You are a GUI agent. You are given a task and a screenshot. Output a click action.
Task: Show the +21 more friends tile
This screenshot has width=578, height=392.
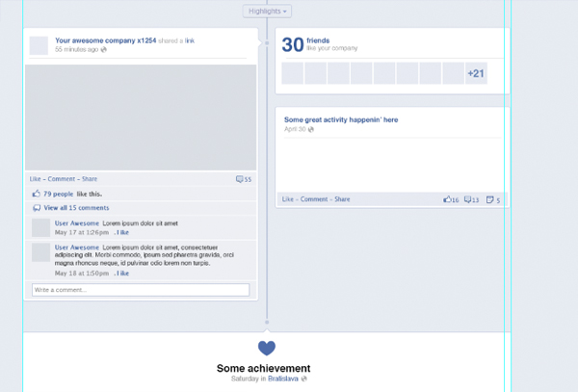pos(476,73)
